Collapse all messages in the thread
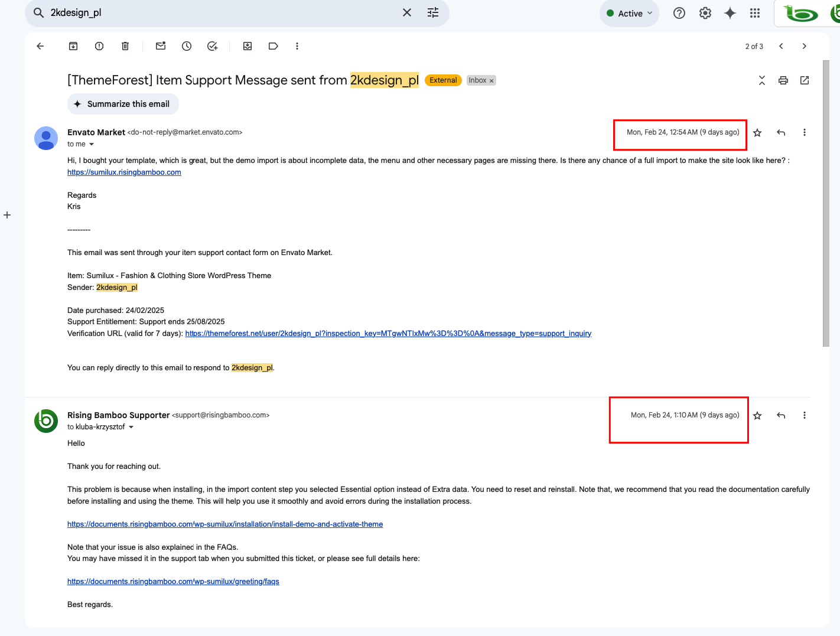Image resolution: width=840 pixels, height=636 pixels. pos(762,80)
